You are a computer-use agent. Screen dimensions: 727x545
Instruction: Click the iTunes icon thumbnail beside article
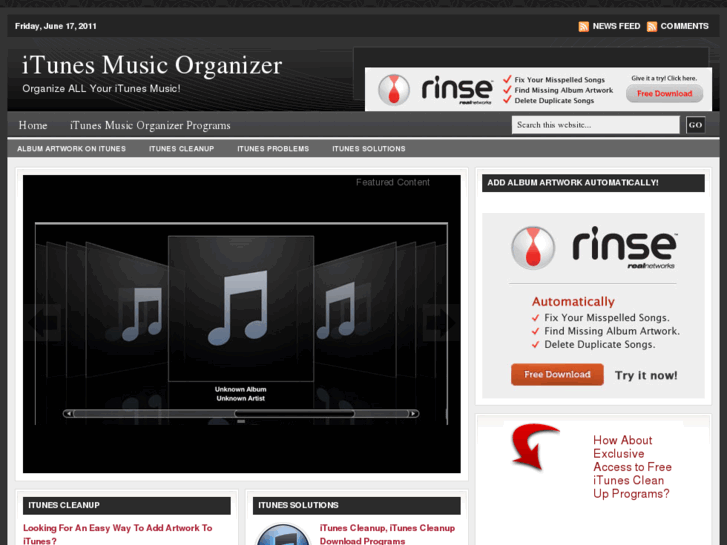[283, 534]
